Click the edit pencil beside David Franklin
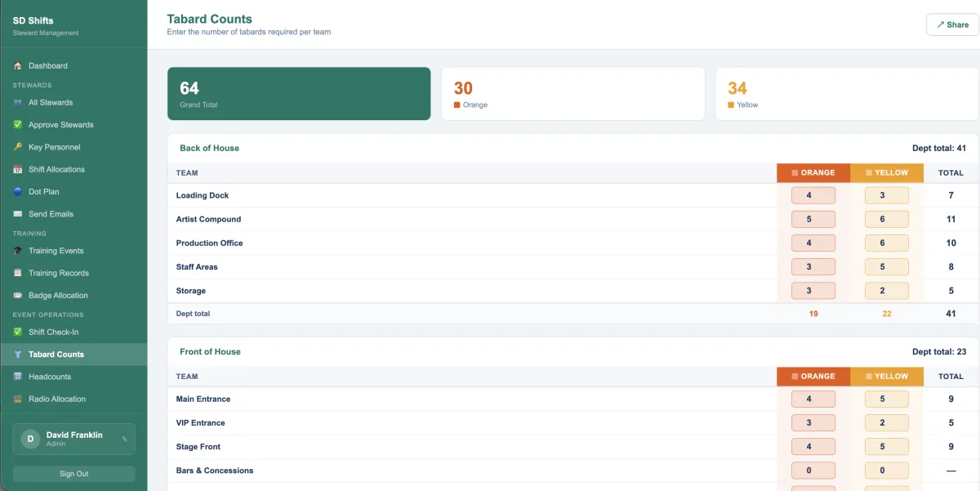The image size is (980, 491). (125, 439)
